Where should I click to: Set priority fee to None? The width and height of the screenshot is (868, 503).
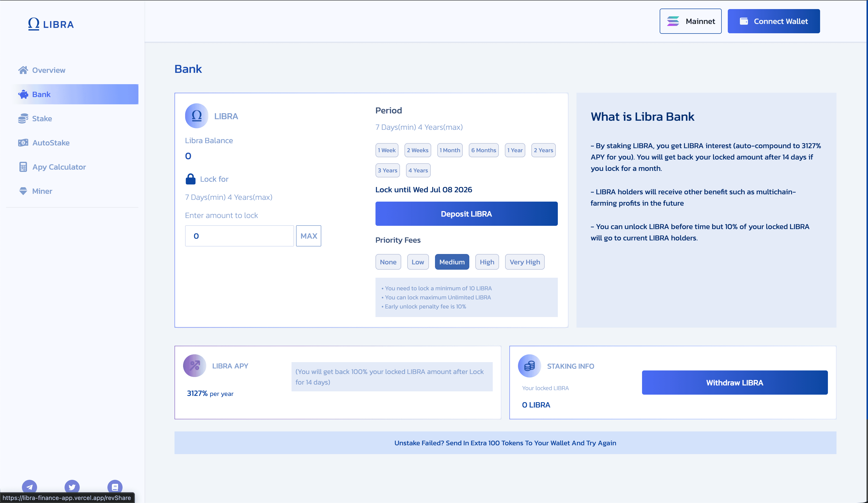[388, 262]
